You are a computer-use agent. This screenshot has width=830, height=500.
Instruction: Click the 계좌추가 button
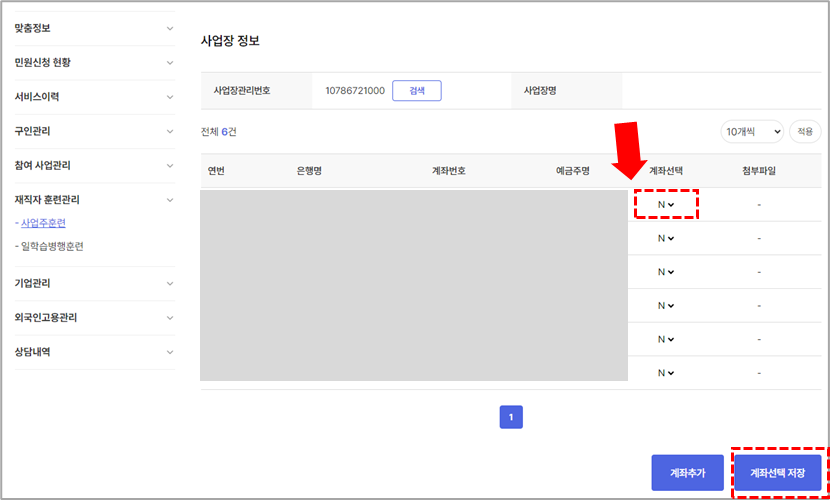pyautogui.click(x=687, y=472)
